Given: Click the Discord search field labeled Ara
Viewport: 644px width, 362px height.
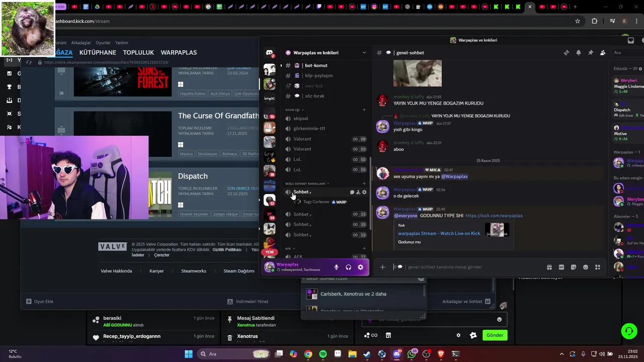Looking at the screenshot, I should [627, 53].
